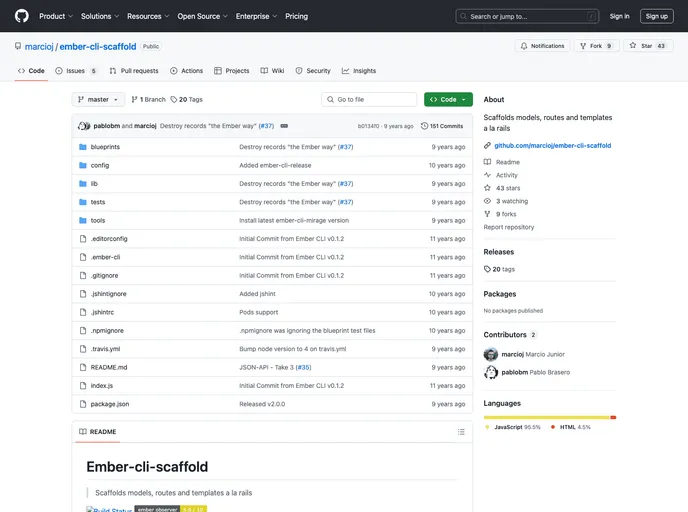Expand the Resources menu

coord(148,16)
